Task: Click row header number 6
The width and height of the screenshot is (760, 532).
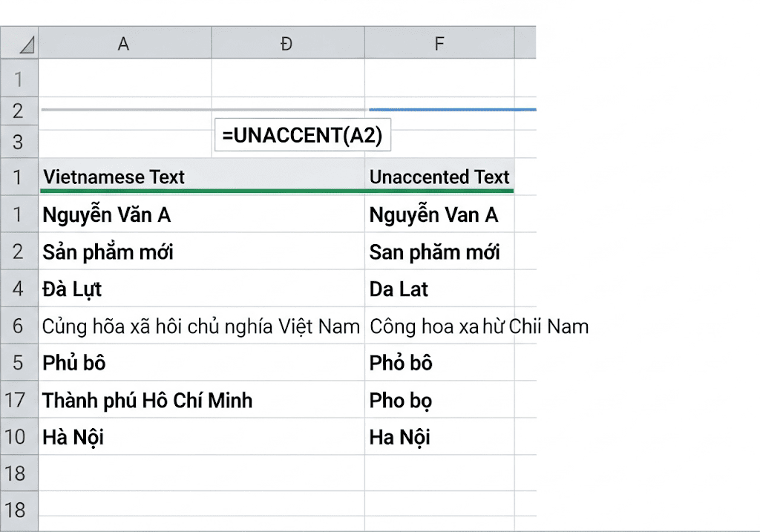Action: click(18, 326)
